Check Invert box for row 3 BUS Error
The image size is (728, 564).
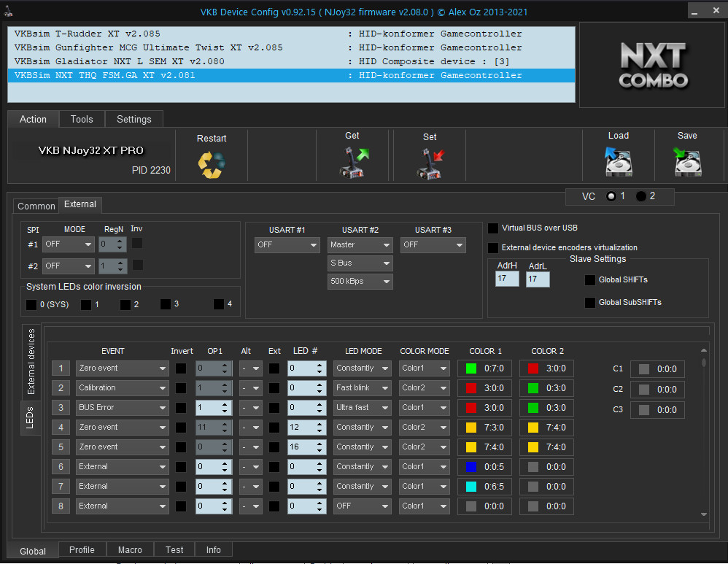[181, 408]
